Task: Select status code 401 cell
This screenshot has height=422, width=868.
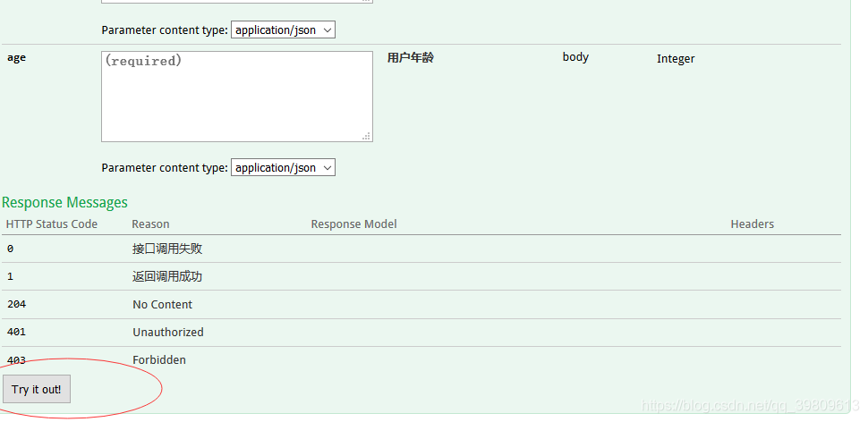Action: [17, 332]
